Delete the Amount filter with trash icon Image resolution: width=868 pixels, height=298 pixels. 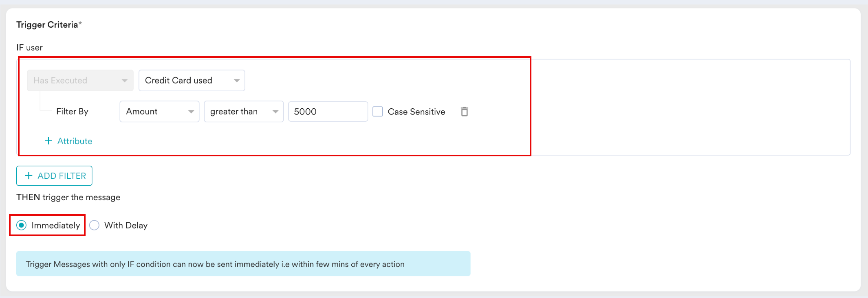[x=464, y=112]
